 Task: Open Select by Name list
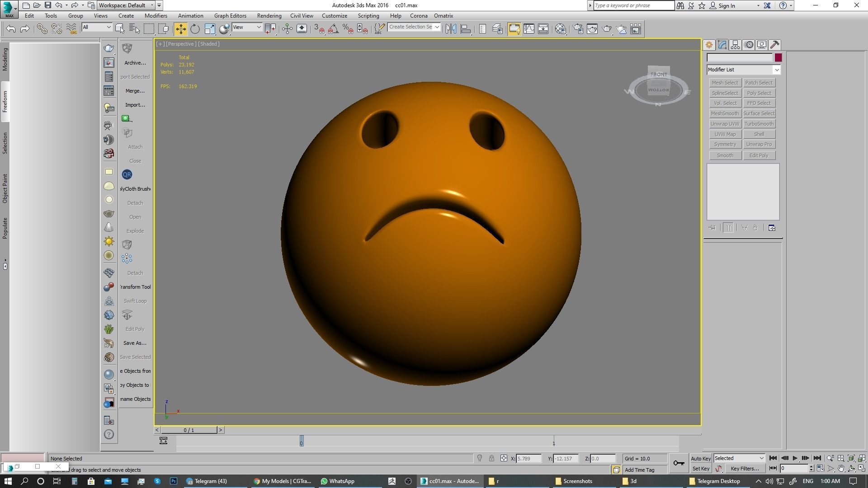click(134, 29)
